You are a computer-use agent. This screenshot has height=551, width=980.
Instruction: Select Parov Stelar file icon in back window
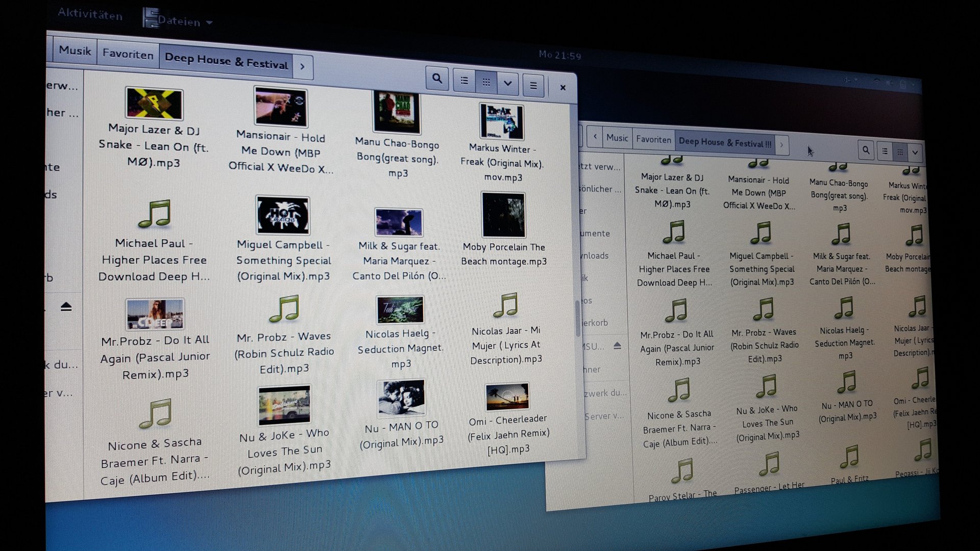682,470
